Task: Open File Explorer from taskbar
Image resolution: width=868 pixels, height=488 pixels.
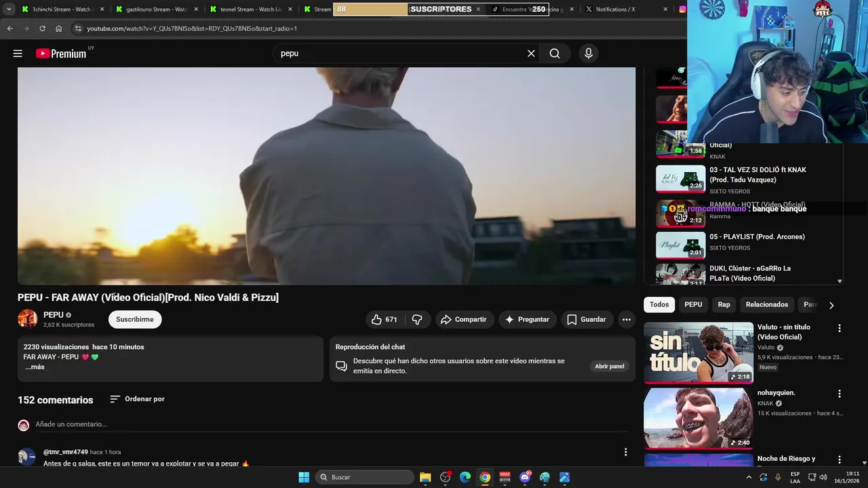Action: tap(425, 477)
